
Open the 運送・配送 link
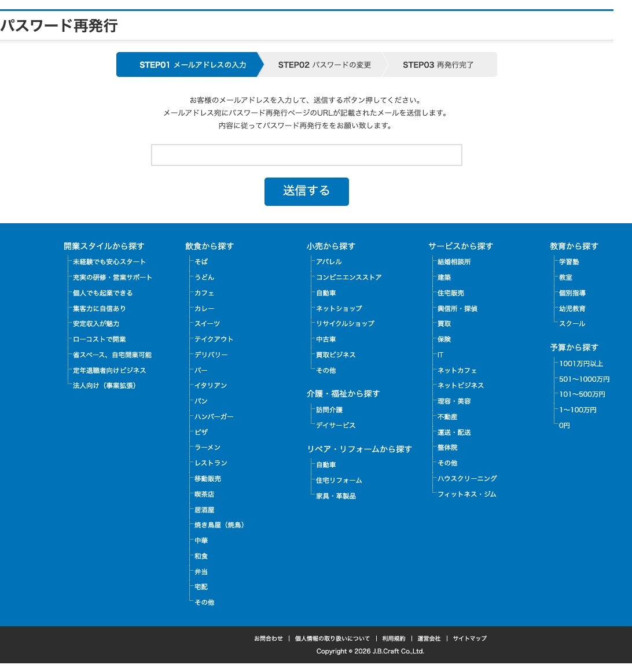pyautogui.click(x=454, y=432)
